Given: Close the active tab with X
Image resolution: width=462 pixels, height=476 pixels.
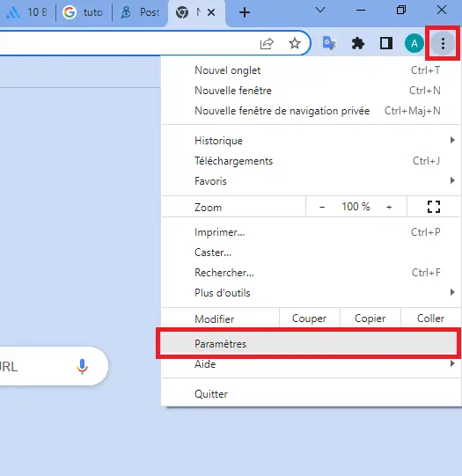Looking at the screenshot, I should click(x=211, y=12).
